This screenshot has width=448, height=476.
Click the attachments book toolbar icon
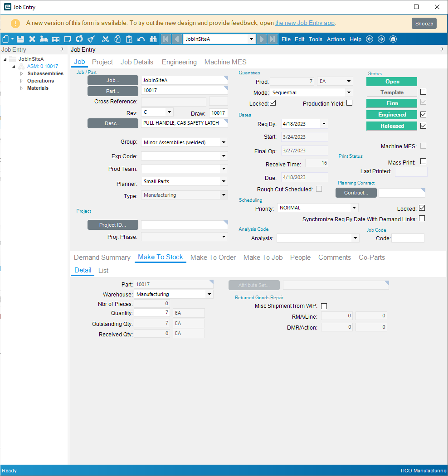coord(44,39)
